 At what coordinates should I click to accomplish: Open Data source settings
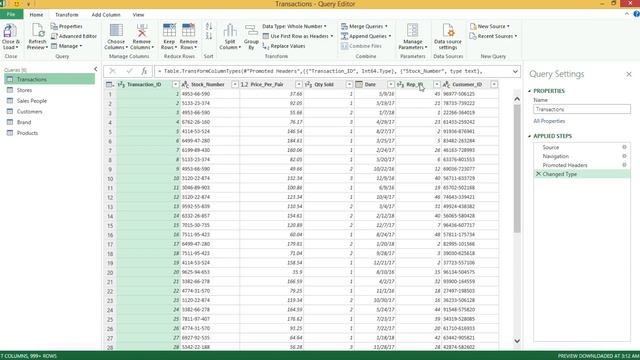tap(448, 36)
